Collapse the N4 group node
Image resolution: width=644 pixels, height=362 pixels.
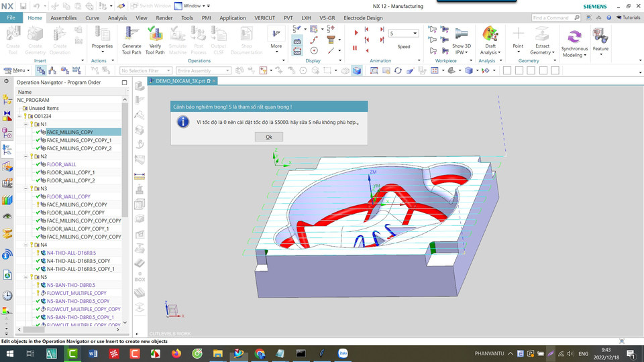[x=25, y=245]
